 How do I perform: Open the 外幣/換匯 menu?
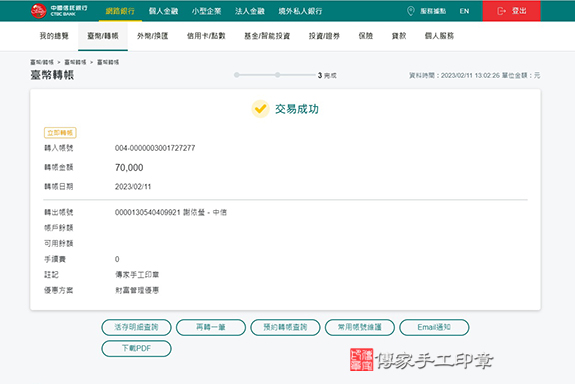click(153, 36)
